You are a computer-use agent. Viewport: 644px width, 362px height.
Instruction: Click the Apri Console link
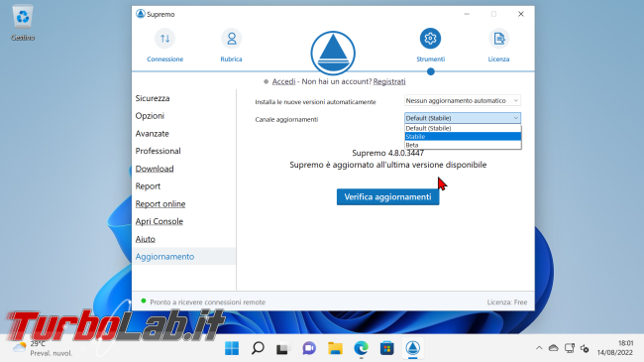(x=160, y=221)
